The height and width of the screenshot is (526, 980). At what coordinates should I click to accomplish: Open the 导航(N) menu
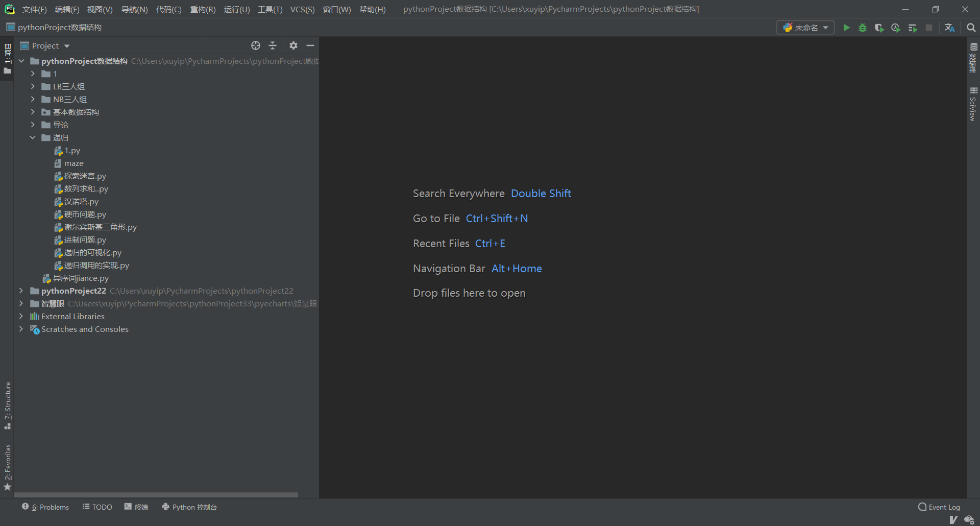click(x=134, y=10)
